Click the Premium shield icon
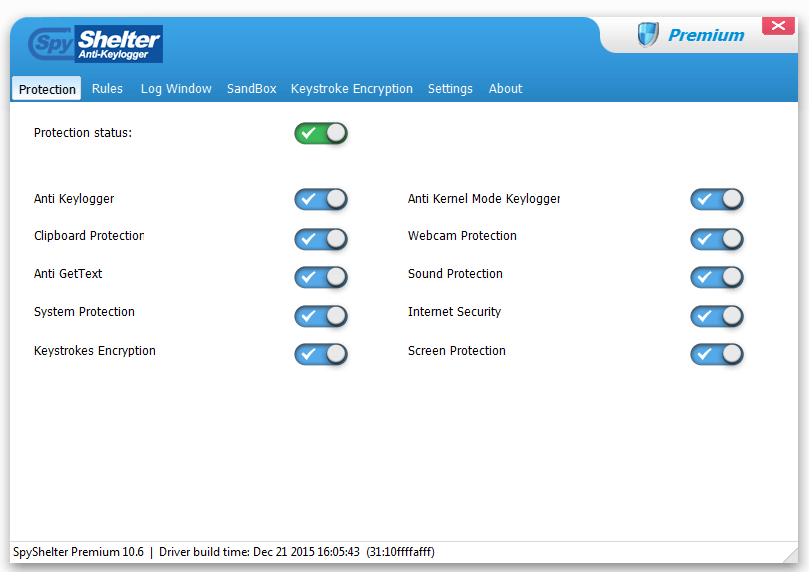 point(648,35)
